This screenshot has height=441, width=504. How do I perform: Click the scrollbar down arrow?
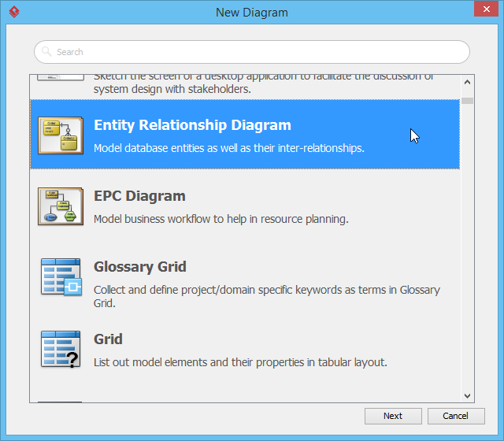pyautogui.click(x=467, y=395)
